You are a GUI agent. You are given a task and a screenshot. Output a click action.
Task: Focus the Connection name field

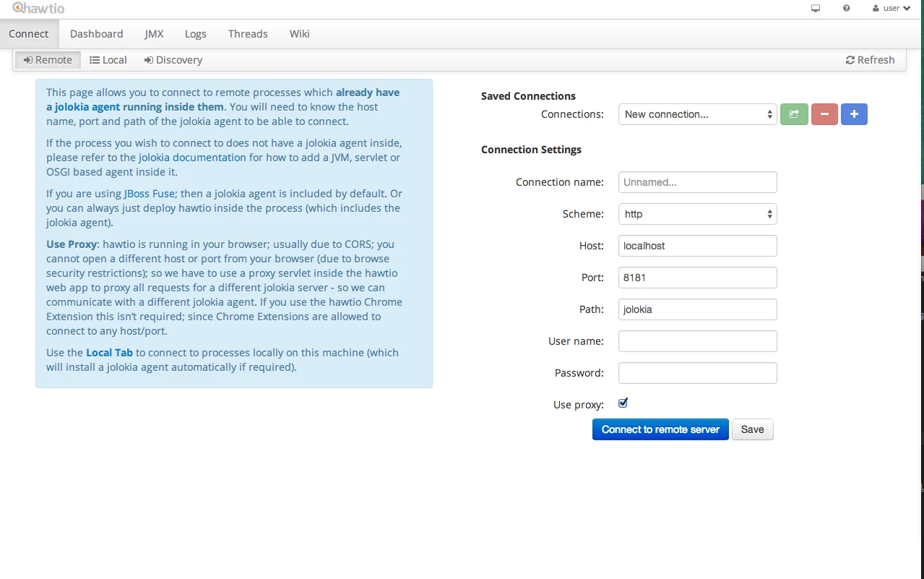[698, 182]
